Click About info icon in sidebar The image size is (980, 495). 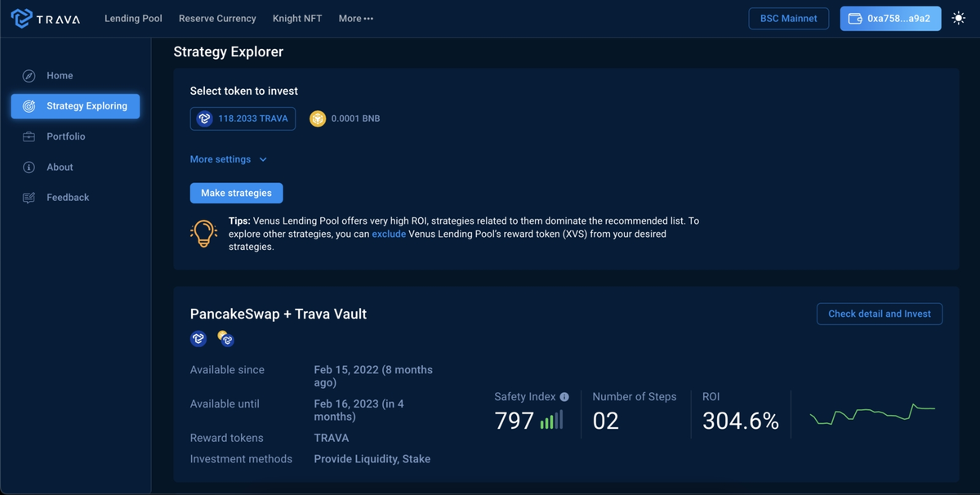click(29, 167)
